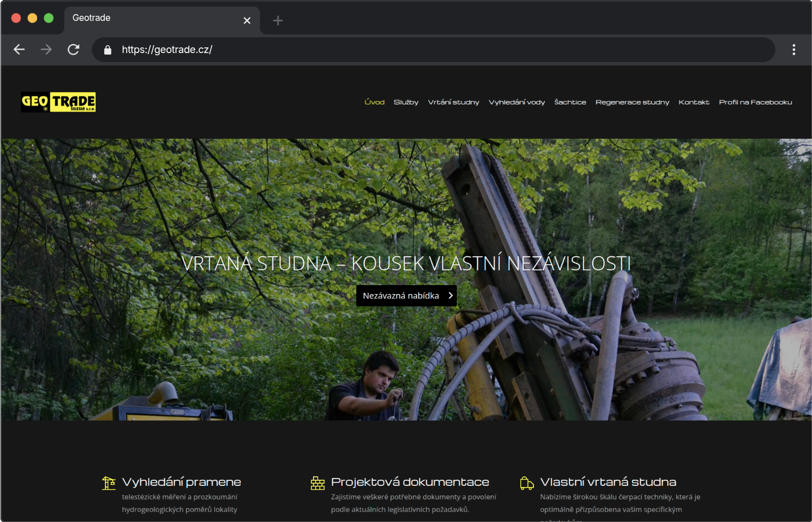
Task: Open the Služby menu item
Action: [405, 102]
